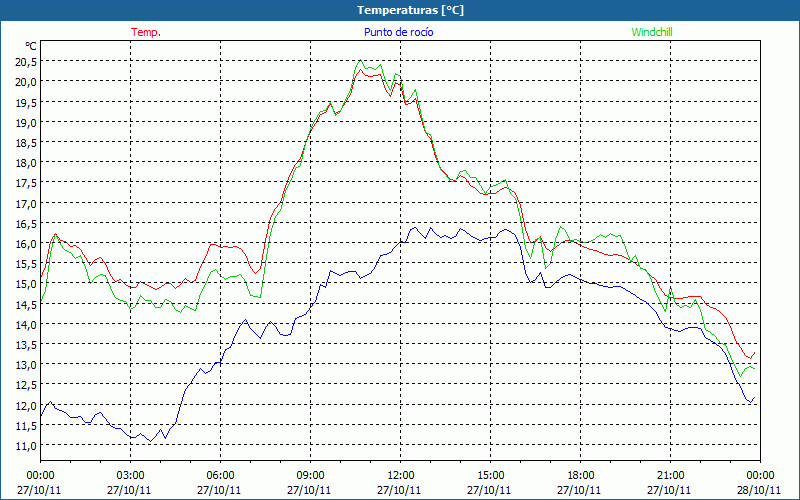
Task: Click the '20,0' y-axis value
Action: click(26, 82)
